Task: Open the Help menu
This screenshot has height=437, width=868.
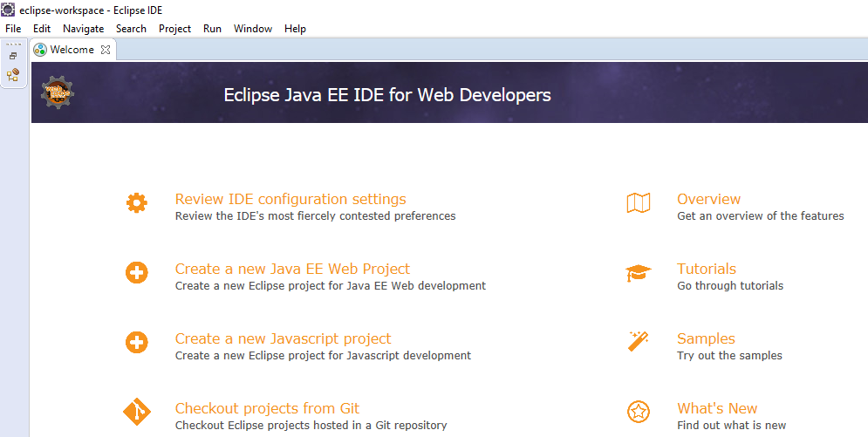Action: 295,29
